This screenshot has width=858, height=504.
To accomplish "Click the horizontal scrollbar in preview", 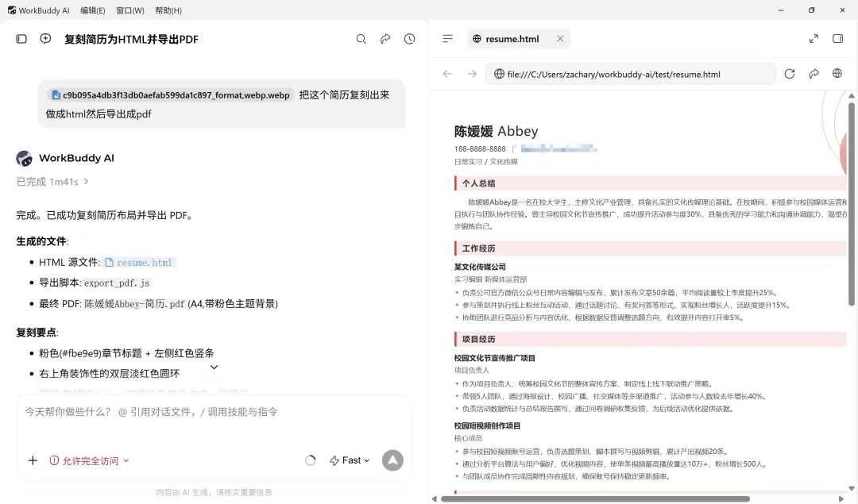I will click(595, 498).
